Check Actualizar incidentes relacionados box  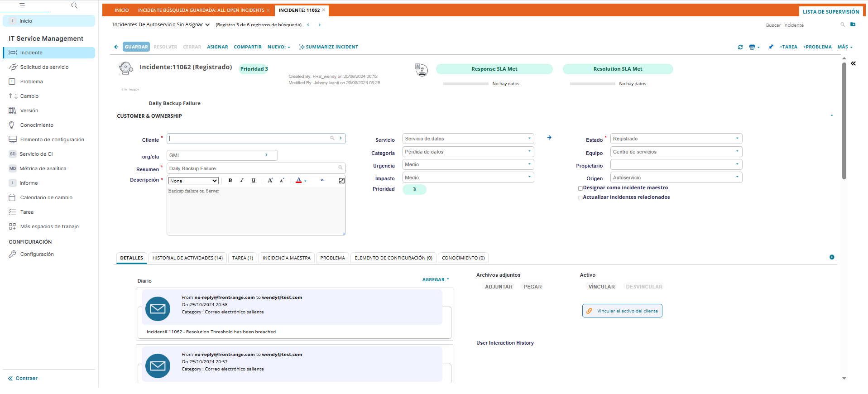[x=580, y=198]
